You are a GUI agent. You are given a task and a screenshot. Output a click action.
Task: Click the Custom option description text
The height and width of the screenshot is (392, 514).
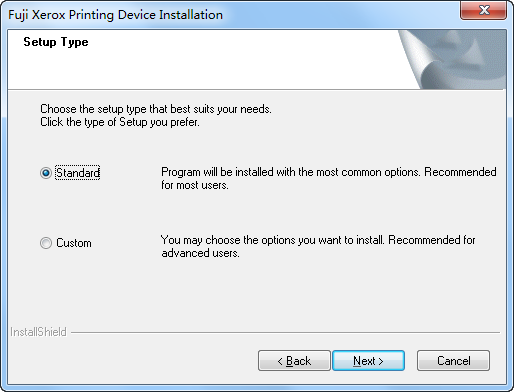(318, 246)
